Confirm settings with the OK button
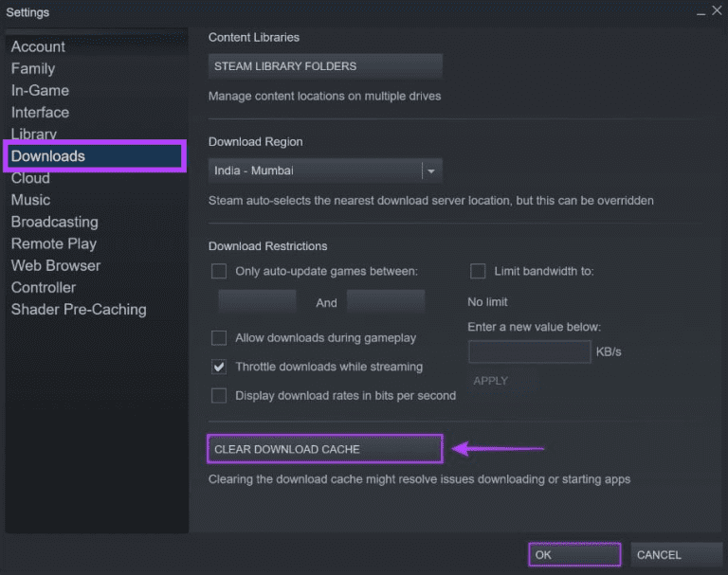The height and width of the screenshot is (575, 728). point(574,554)
